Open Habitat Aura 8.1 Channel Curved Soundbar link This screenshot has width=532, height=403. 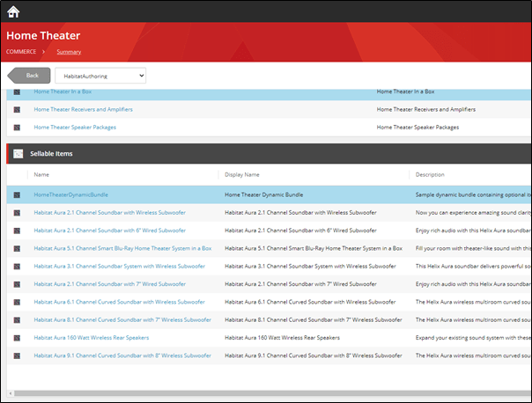122,320
